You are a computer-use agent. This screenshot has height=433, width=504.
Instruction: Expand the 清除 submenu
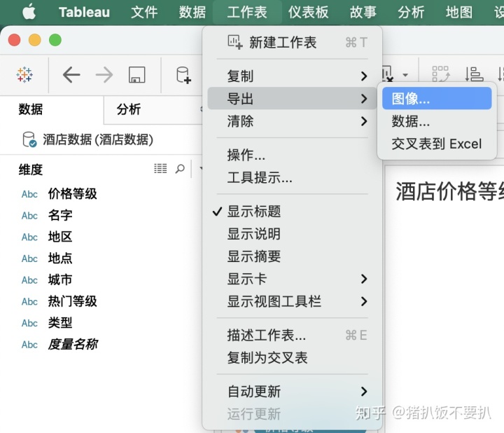(292, 121)
